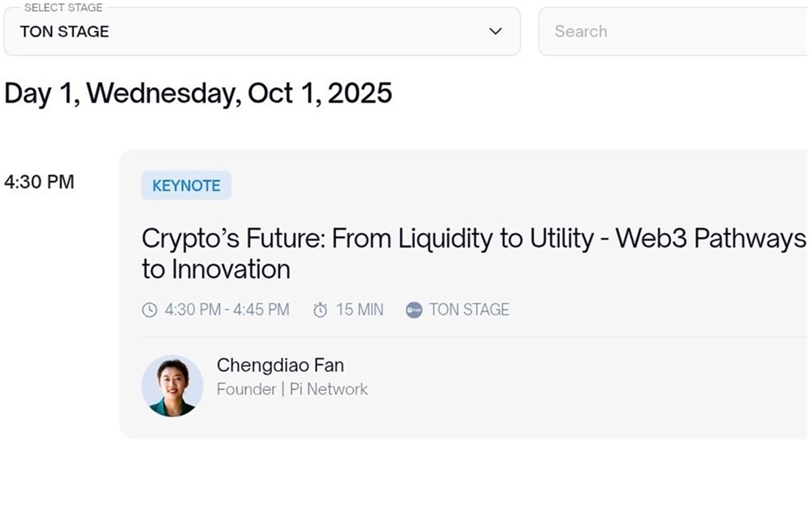This screenshot has height=528, width=812.
Task: Click the Select Stage label
Action: (64, 8)
